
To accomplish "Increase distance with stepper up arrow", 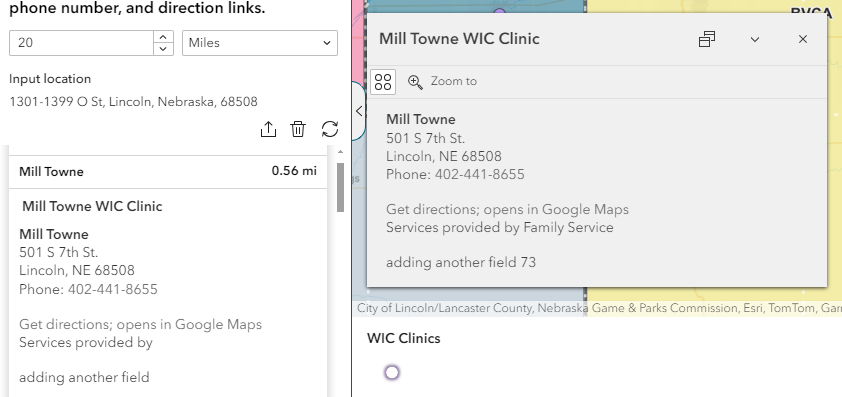I will (163, 37).
